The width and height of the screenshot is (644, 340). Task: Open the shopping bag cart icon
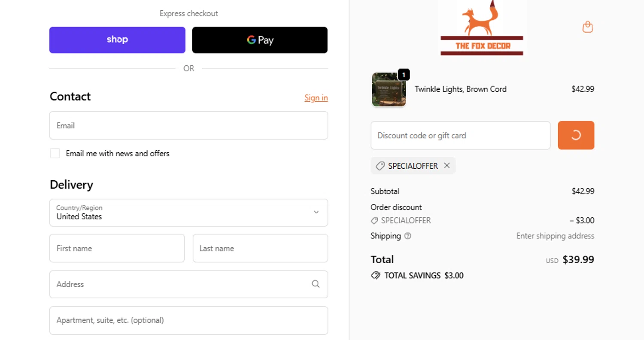click(x=587, y=27)
